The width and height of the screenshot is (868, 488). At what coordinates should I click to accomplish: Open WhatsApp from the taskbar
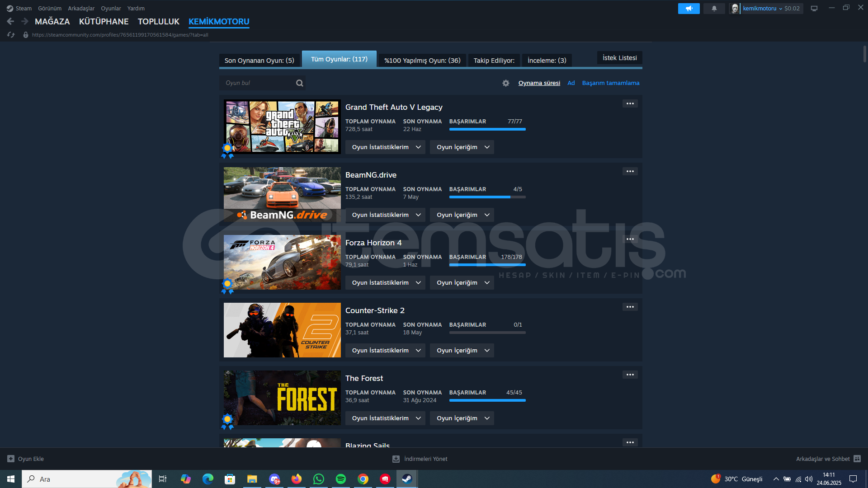(x=319, y=479)
